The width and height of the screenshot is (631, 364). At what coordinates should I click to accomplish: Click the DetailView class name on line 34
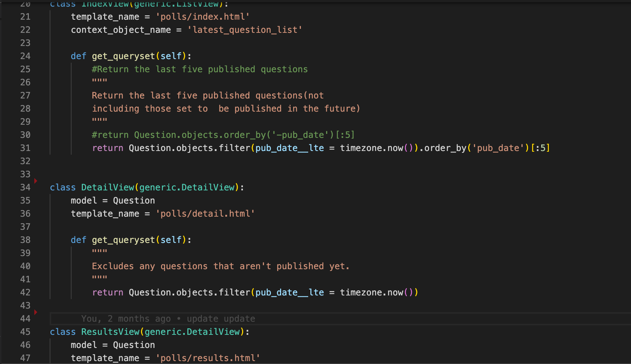[x=108, y=187]
